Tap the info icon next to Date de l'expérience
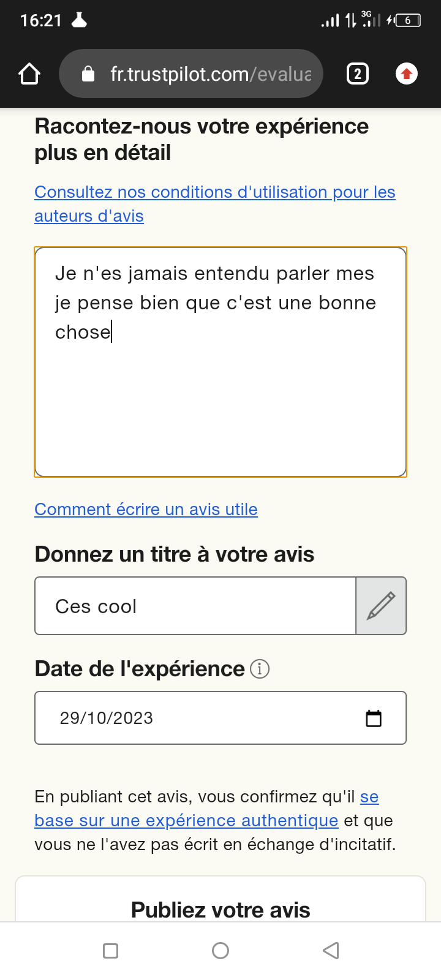441x980 pixels. point(260,669)
